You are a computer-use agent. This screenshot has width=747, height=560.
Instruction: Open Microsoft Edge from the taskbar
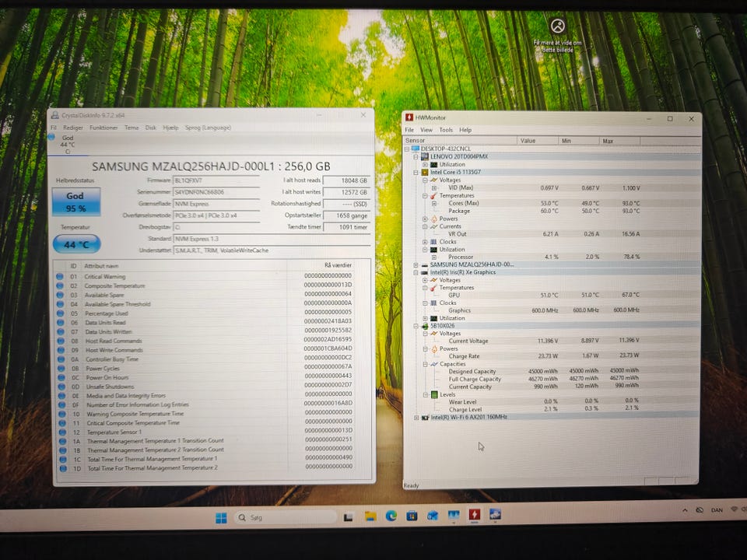[x=391, y=516]
